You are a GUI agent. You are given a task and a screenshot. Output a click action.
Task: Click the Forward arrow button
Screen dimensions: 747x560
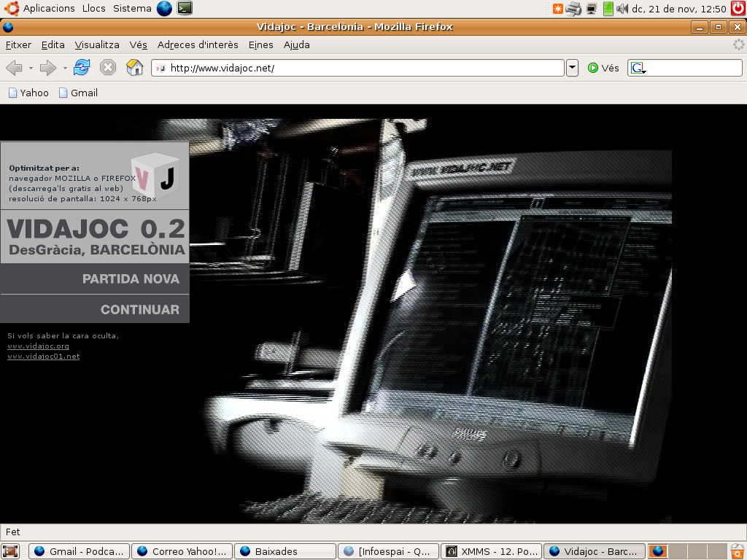[x=47, y=68]
